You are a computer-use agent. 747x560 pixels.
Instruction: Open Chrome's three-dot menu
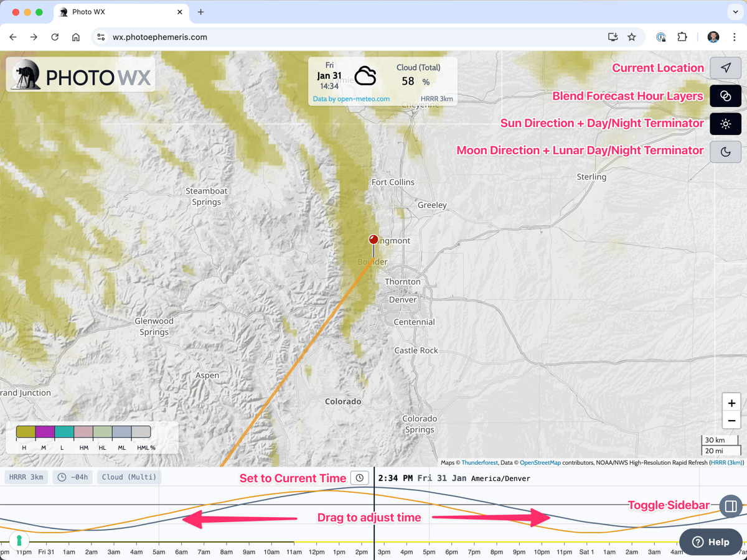[x=735, y=37]
